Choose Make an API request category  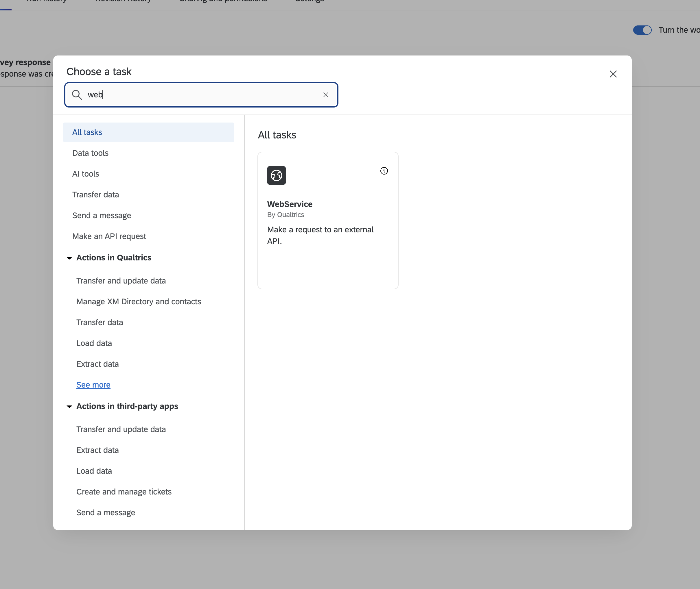(109, 236)
